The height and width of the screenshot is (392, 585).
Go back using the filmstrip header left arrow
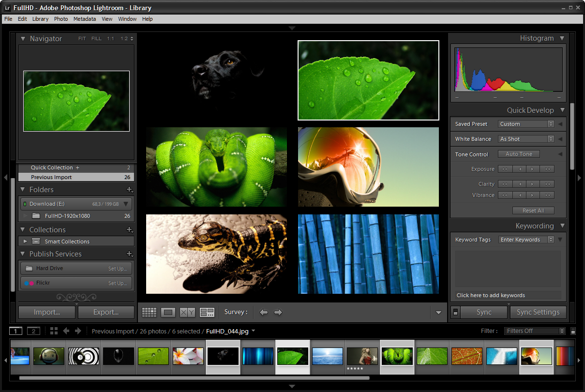tap(66, 331)
